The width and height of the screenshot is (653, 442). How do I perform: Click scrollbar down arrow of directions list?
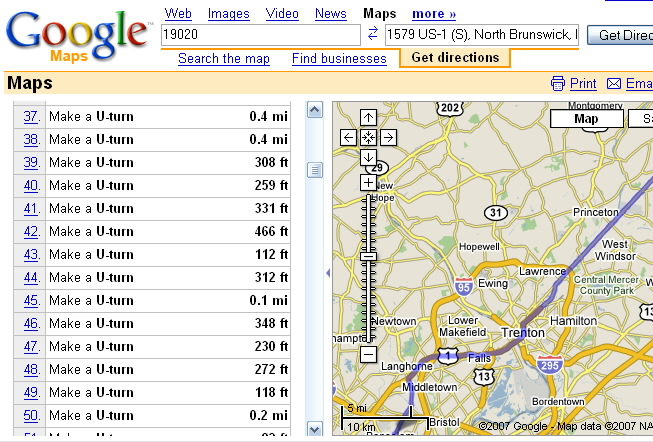coord(315,429)
